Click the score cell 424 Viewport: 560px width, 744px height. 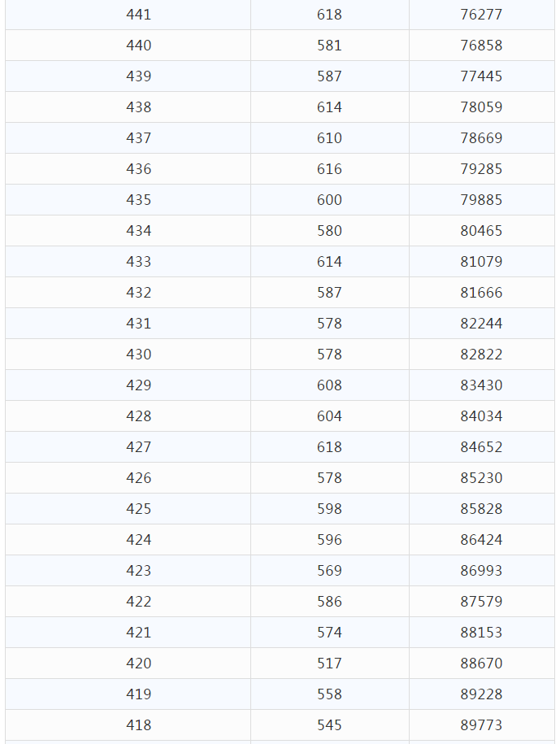point(139,540)
